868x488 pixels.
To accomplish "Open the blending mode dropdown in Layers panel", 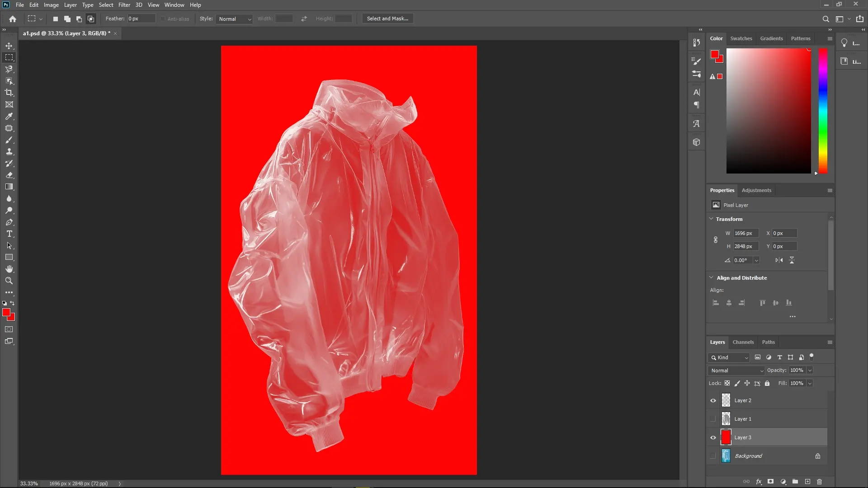I will tap(736, 370).
